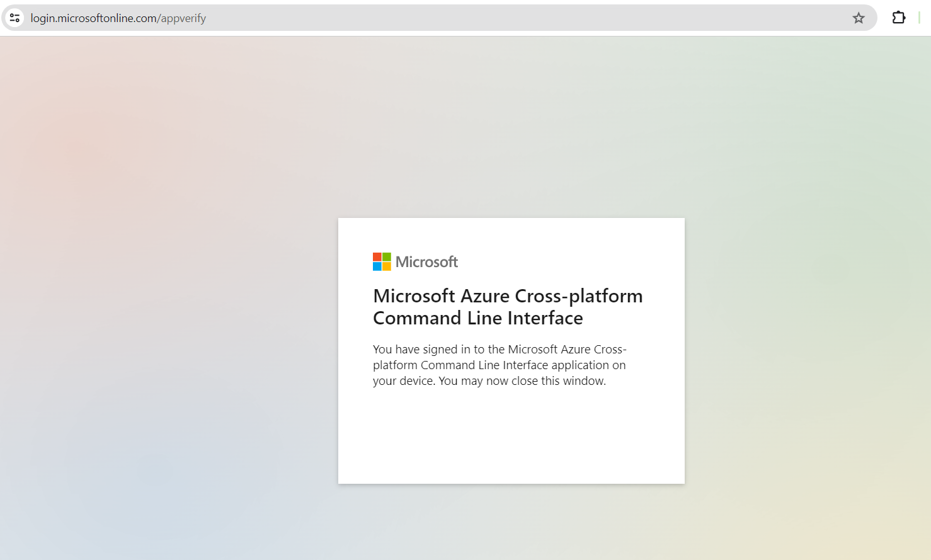This screenshot has height=560, width=931.
Task: Click the gray Microsoft wordmark text
Action: point(426,262)
